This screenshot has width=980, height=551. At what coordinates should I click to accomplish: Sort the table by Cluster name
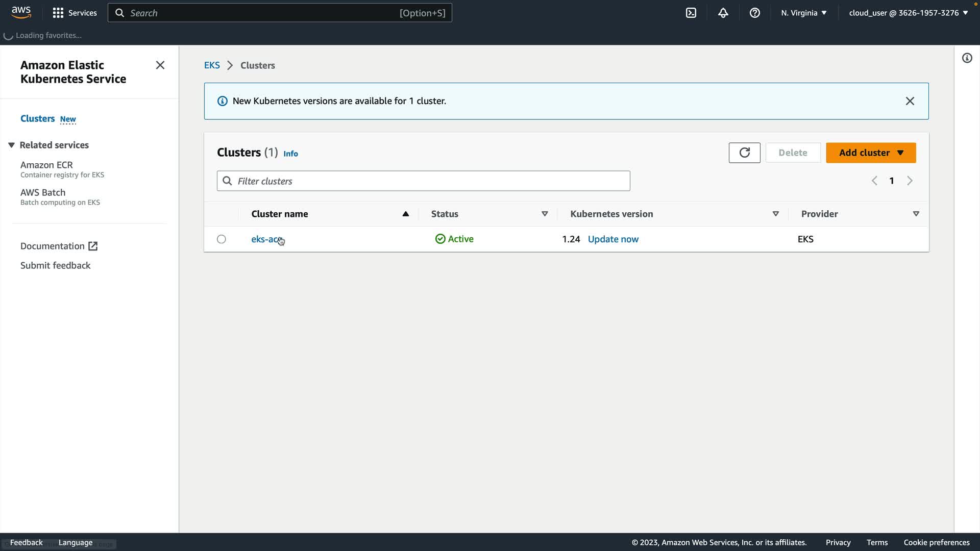coord(279,214)
